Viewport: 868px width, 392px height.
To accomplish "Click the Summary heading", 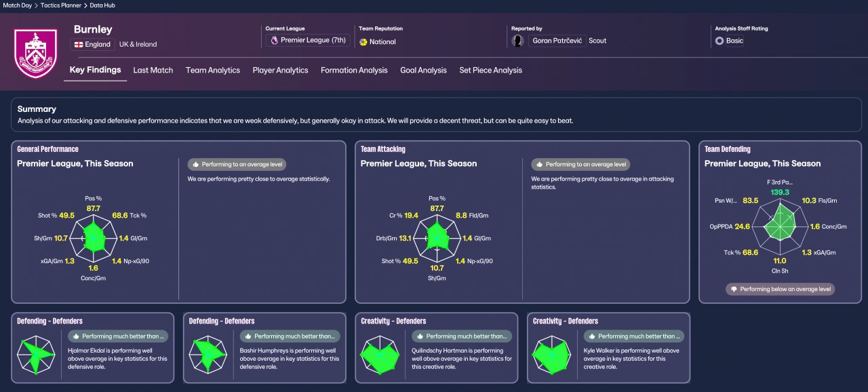I will point(37,109).
